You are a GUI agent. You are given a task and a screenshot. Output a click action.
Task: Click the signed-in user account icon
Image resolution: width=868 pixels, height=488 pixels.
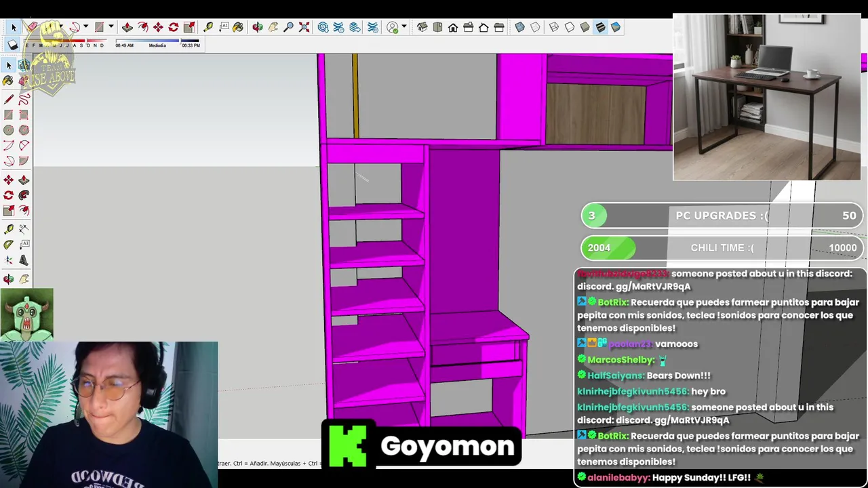tap(393, 27)
